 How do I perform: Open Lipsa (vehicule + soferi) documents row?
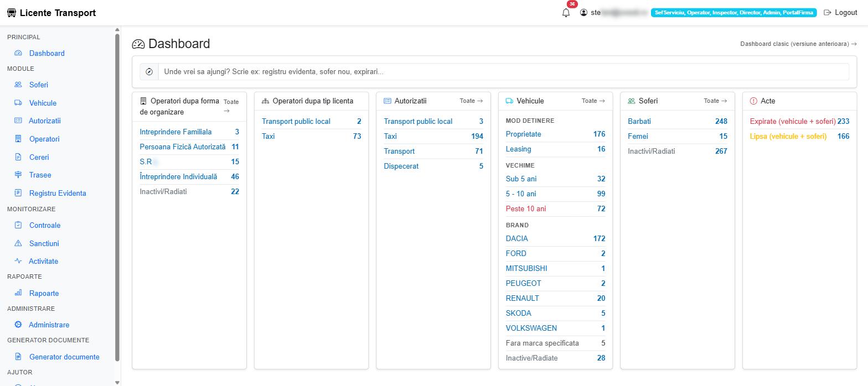pos(799,137)
